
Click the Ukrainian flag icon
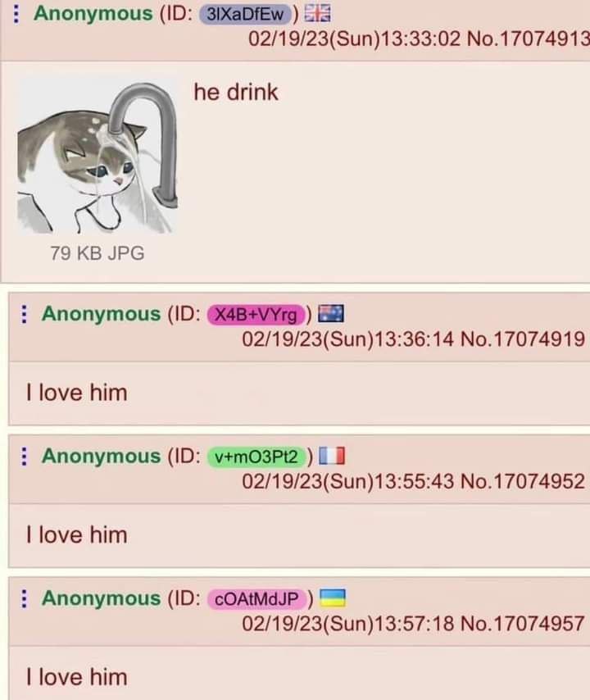[333, 598]
